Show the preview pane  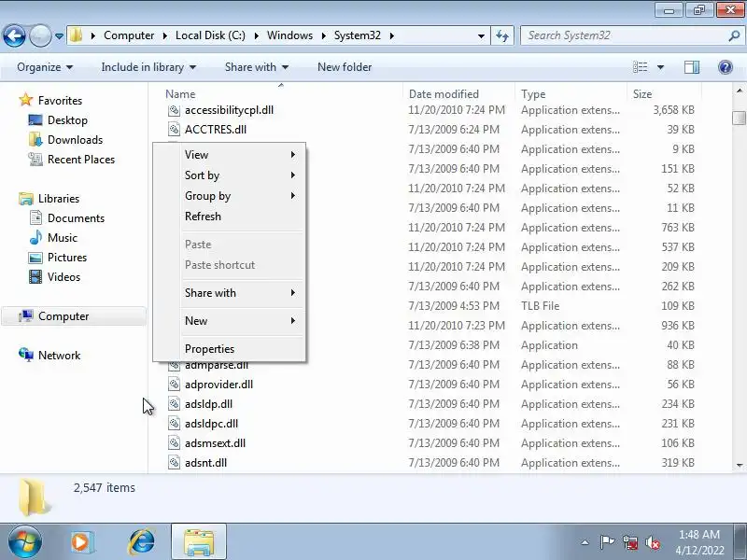point(692,67)
